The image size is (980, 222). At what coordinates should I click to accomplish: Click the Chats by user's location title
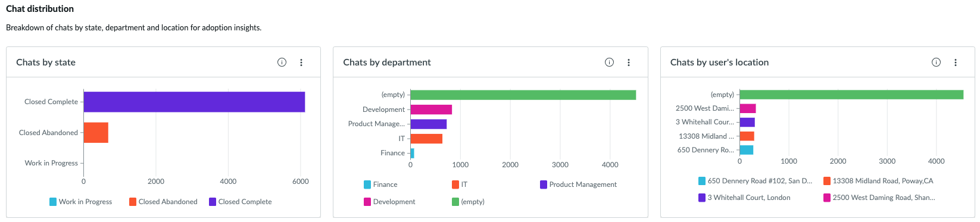(719, 62)
